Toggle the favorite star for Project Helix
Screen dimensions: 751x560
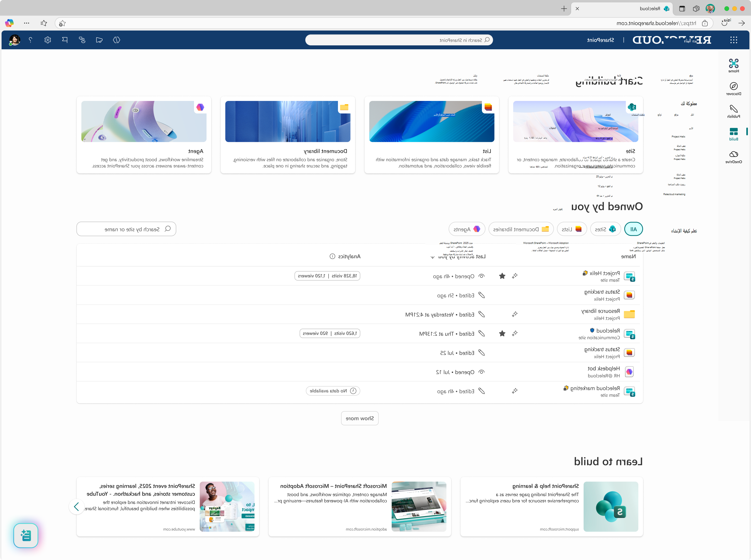pyautogui.click(x=502, y=276)
